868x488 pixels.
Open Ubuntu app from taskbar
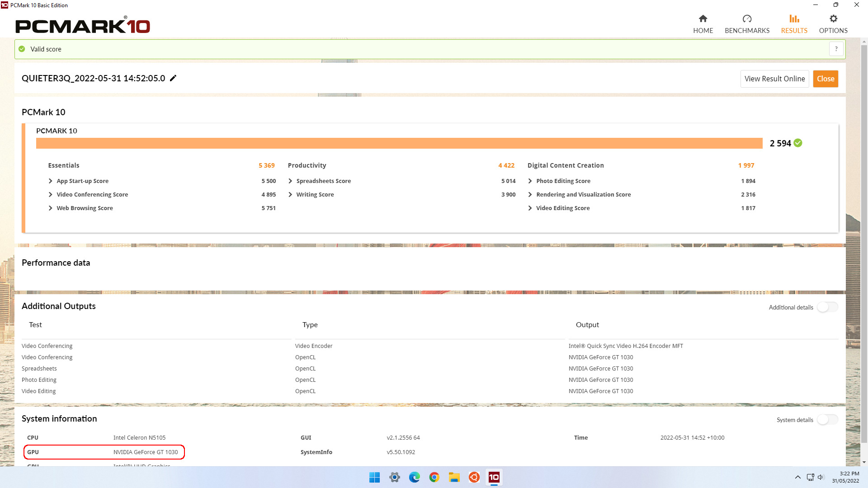click(474, 477)
